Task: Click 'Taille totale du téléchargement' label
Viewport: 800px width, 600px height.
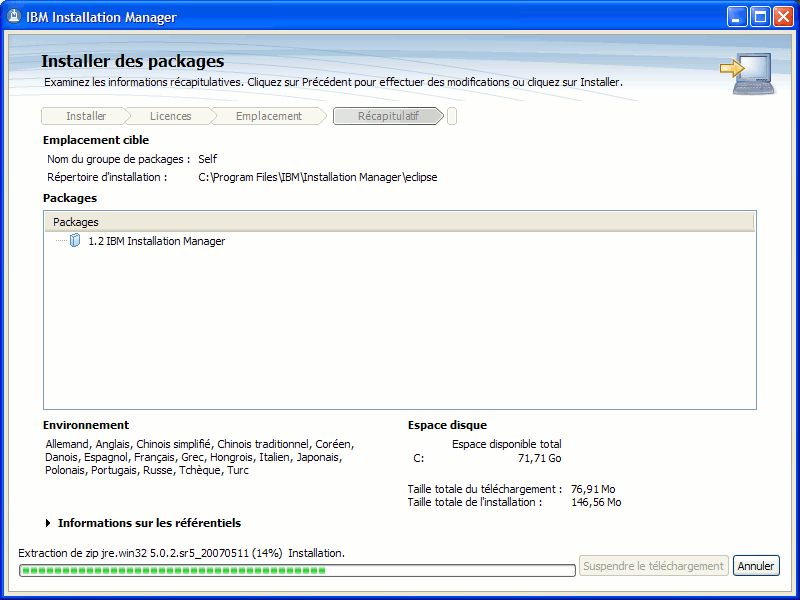Action: click(485, 489)
